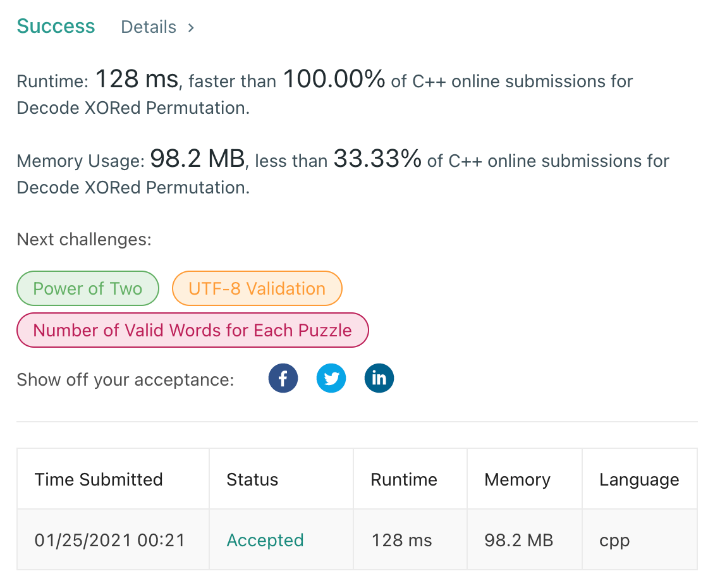708x588 pixels.
Task: Click the Memory column header
Action: pyautogui.click(x=517, y=479)
